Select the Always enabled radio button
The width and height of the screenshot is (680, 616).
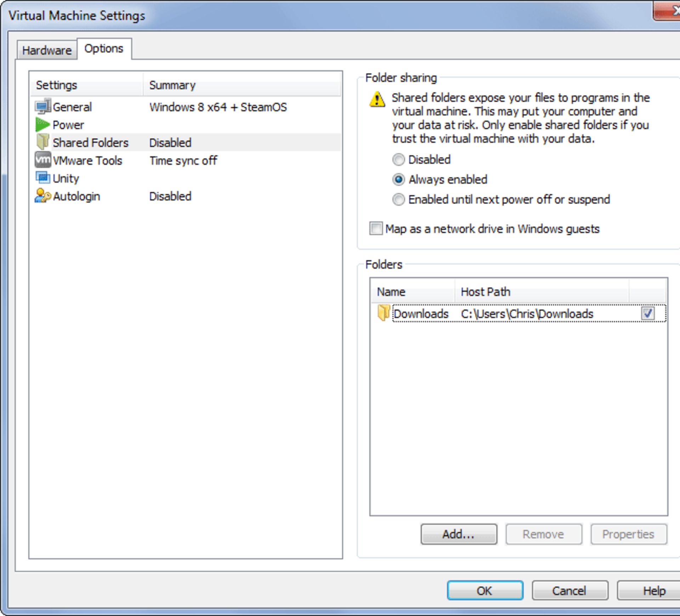click(398, 180)
